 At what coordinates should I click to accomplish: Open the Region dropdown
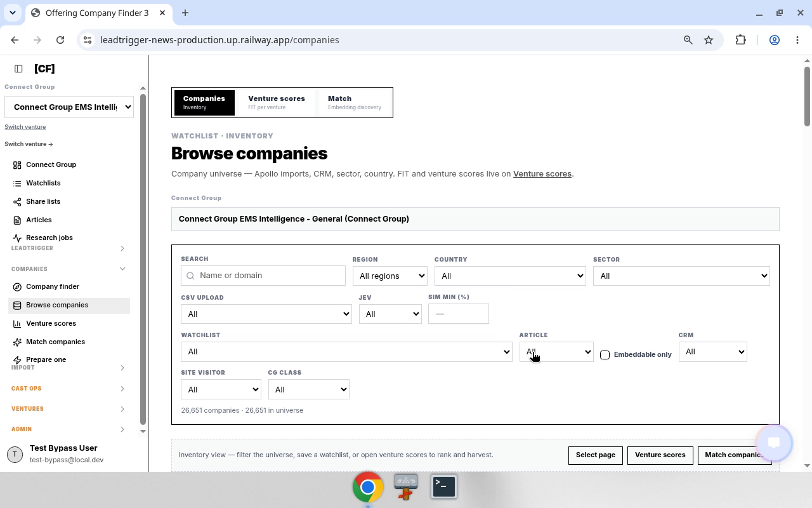click(x=390, y=276)
